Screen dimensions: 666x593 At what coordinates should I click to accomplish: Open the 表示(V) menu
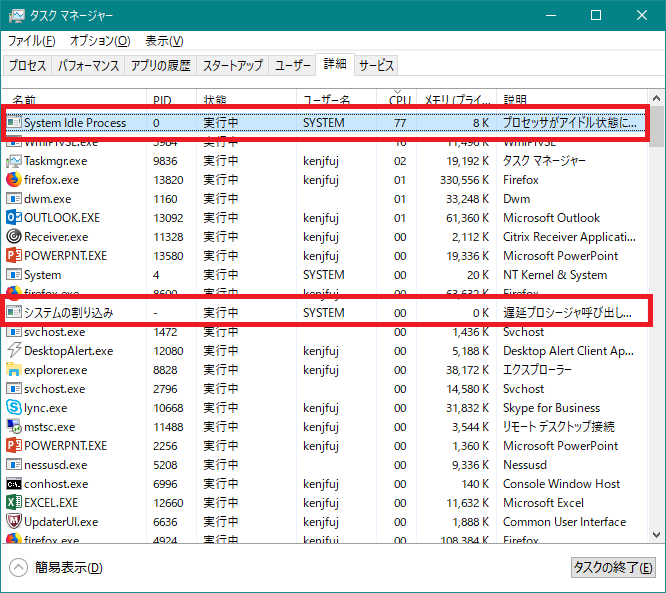[x=164, y=41]
